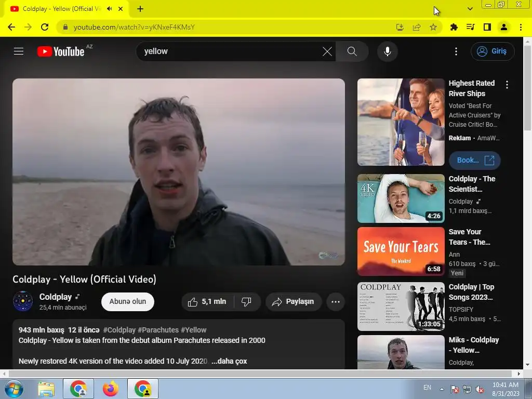The height and width of the screenshot is (399, 532).
Task: Open the Coldplay Top Songs 2023 thumbnail
Action: [x=401, y=307]
